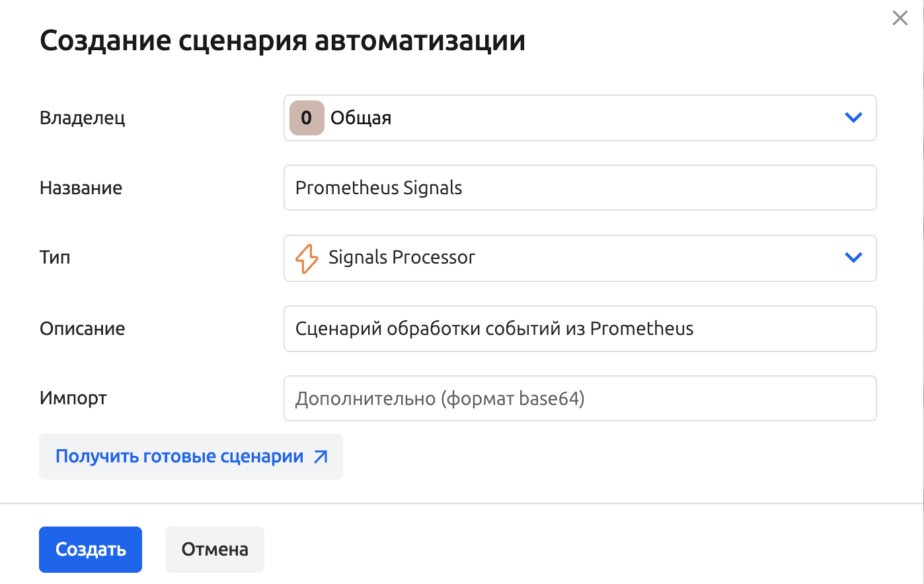Expand the type dropdown chevron

853,258
